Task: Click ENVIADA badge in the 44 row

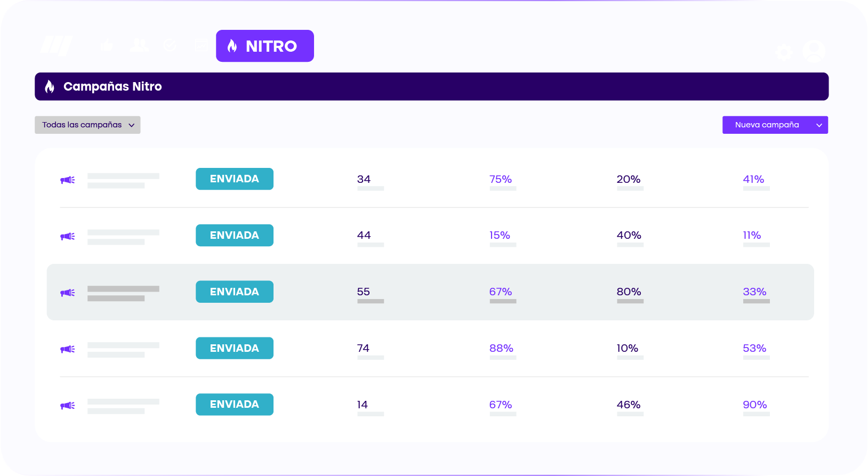Action: (x=234, y=235)
